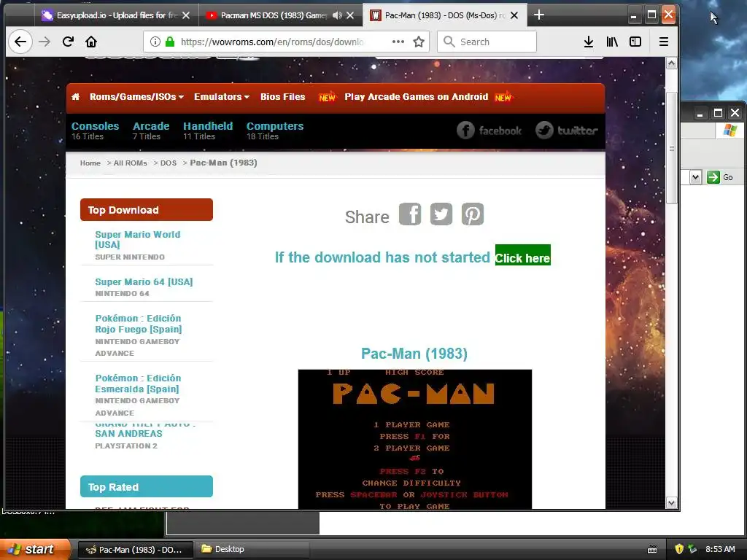Select Pac-Man (1983) taskbar button
Screen dimensions: 747x560
tap(135, 550)
